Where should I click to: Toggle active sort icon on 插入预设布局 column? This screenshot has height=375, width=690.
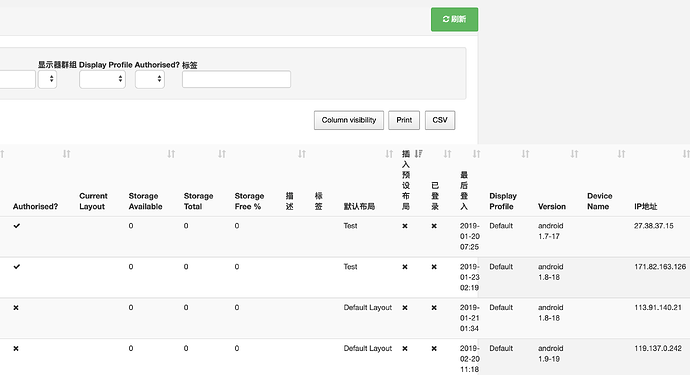point(418,154)
